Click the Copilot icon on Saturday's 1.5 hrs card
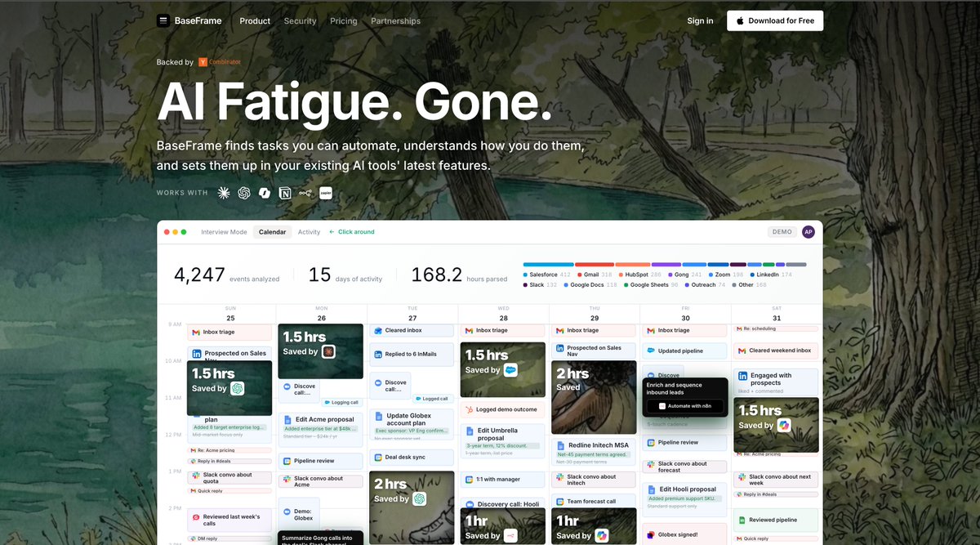The image size is (980, 545). pos(784,425)
